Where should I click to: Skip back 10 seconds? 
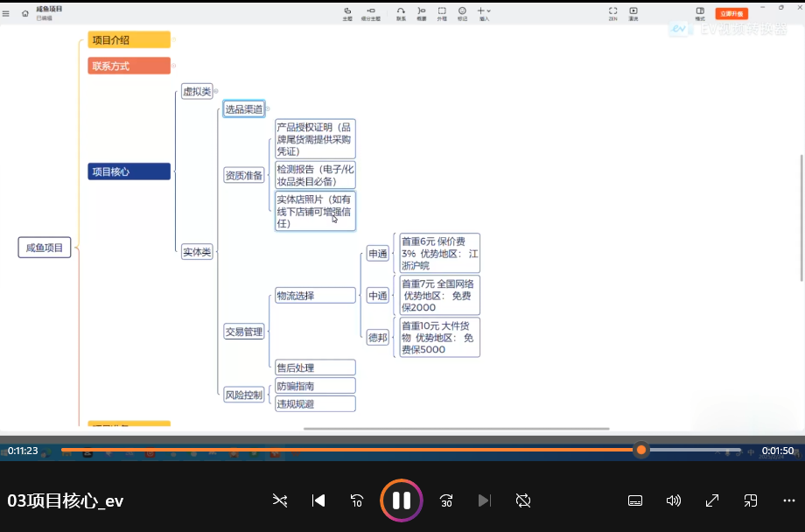click(357, 500)
